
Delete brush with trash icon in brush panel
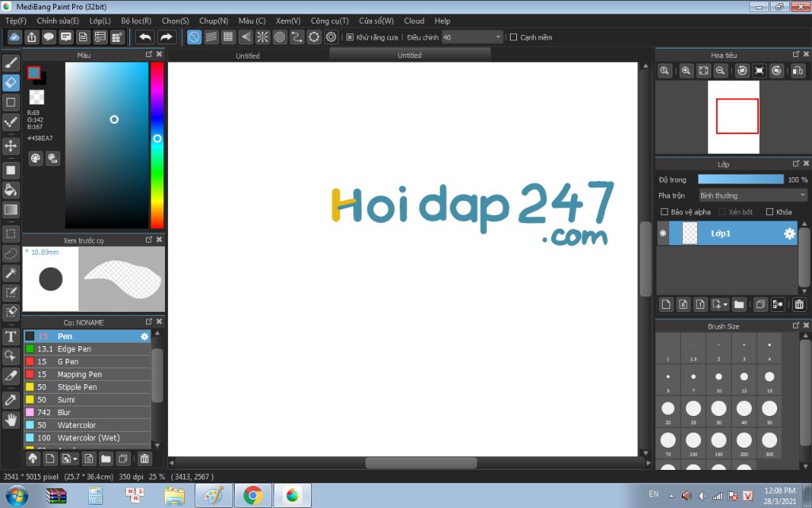click(x=144, y=458)
